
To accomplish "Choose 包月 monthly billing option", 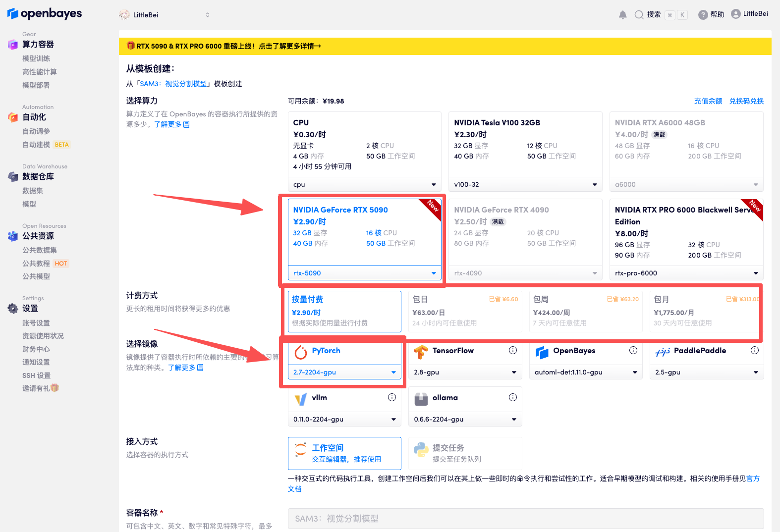I will 707,311.
